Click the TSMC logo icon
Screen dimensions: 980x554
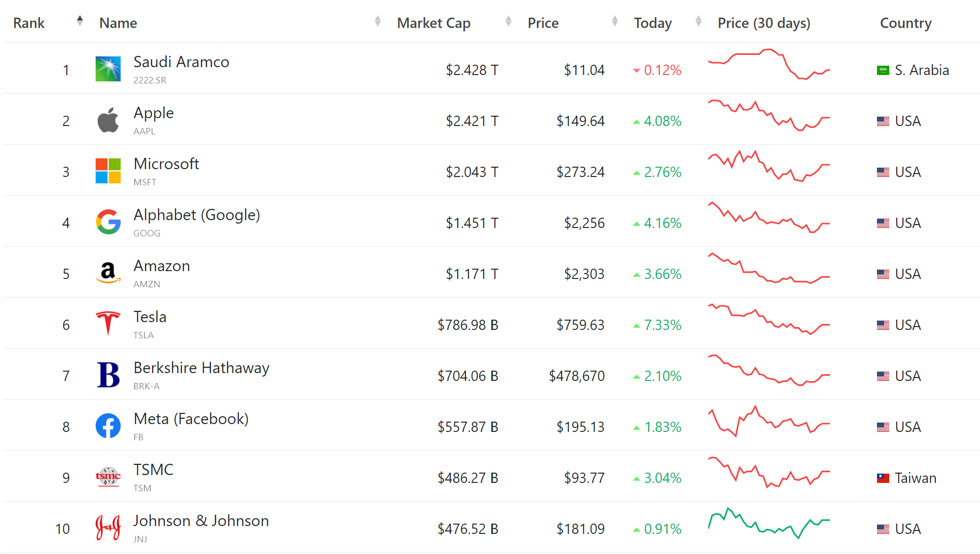click(108, 477)
